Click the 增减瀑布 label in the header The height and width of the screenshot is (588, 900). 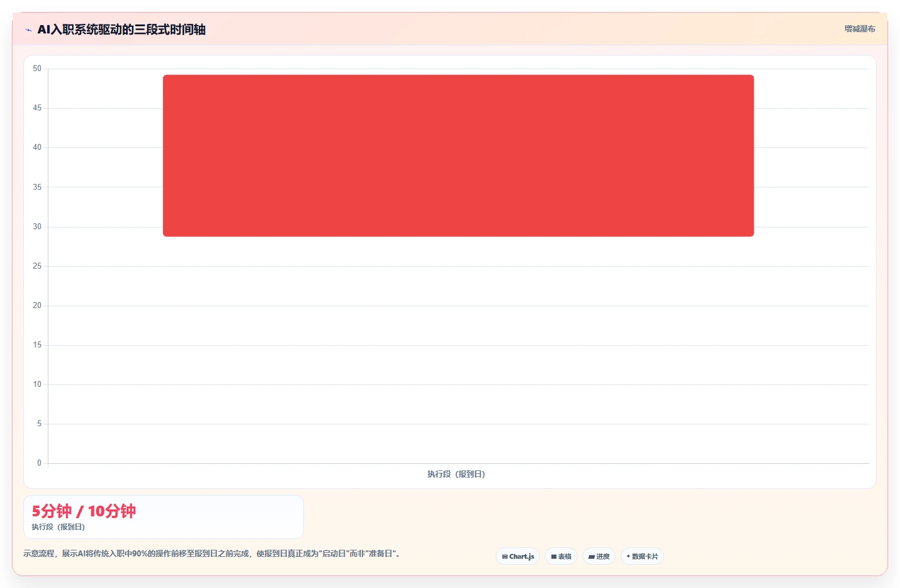tap(859, 29)
